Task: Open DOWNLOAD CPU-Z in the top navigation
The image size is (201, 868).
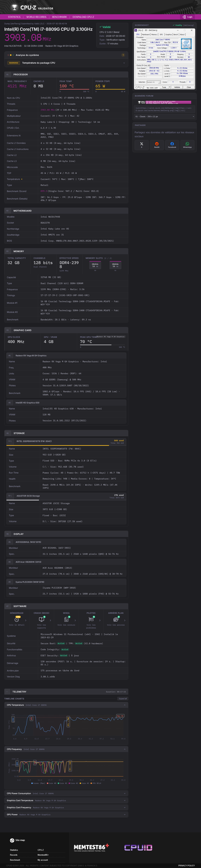Action: [83, 17]
